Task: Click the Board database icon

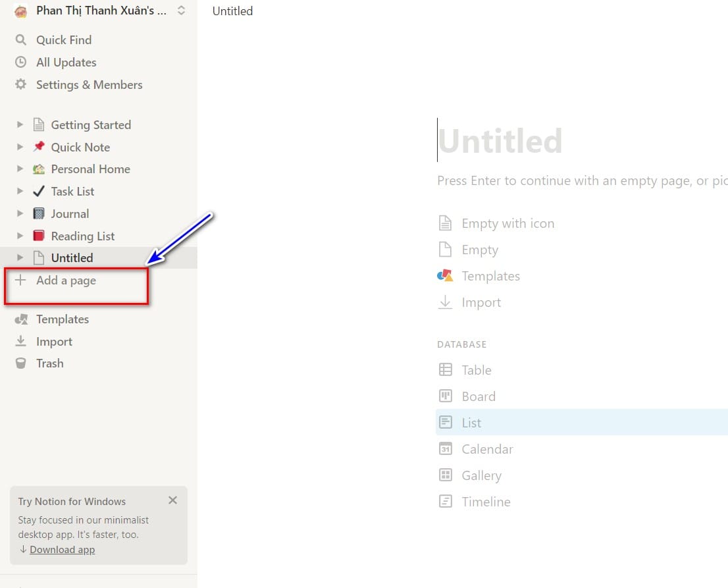Action: [445, 396]
